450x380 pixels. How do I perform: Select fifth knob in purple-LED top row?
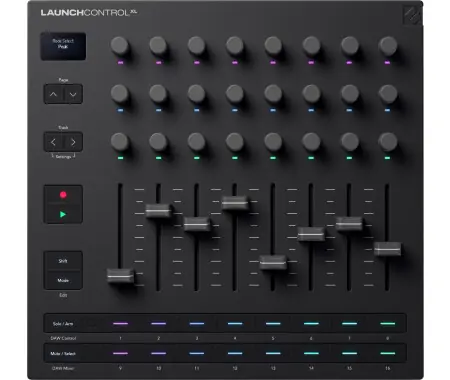[273, 46]
